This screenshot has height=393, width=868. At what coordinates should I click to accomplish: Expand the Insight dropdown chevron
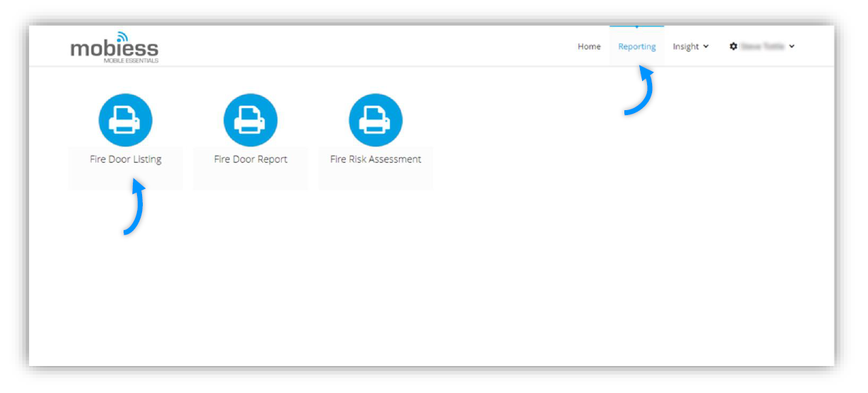[x=705, y=47]
